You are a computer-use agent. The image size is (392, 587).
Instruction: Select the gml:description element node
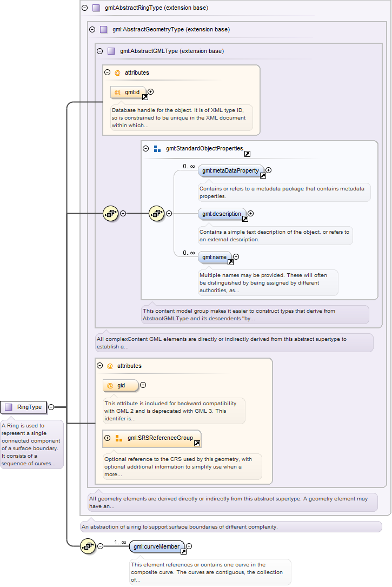click(x=222, y=214)
